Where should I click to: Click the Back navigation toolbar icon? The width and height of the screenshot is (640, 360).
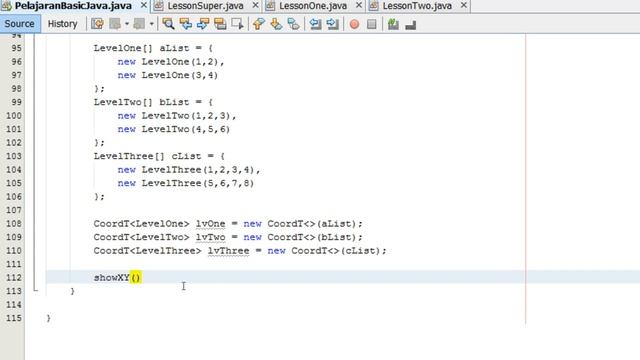click(x=115, y=24)
